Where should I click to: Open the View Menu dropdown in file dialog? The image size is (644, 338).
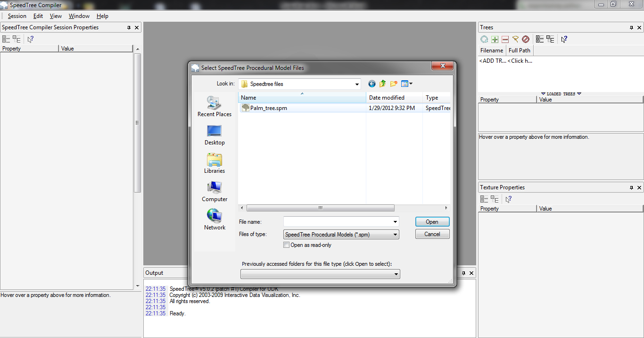[x=407, y=84]
